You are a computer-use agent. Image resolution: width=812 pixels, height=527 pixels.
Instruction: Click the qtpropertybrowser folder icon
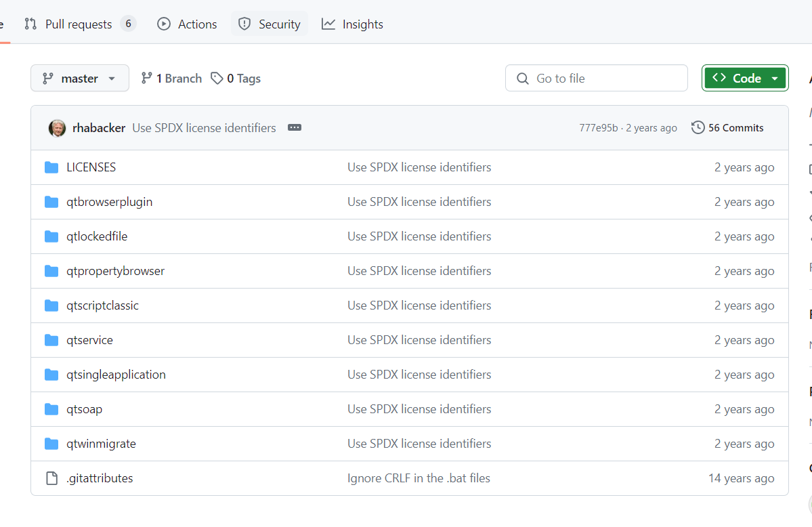click(x=51, y=271)
